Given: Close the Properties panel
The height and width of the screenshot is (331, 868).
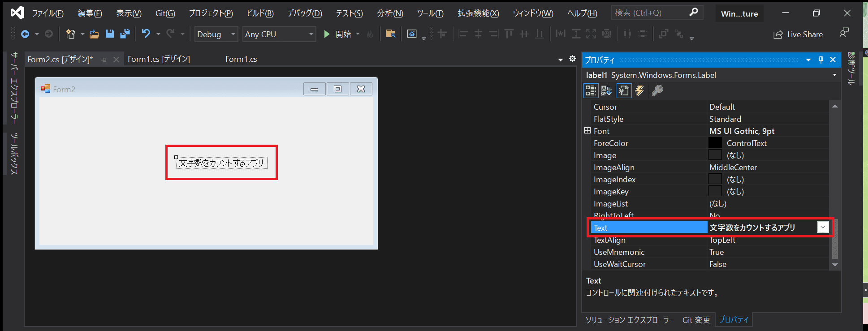Looking at the screenshot, I should pyautogui.click(x=833, y=60).
